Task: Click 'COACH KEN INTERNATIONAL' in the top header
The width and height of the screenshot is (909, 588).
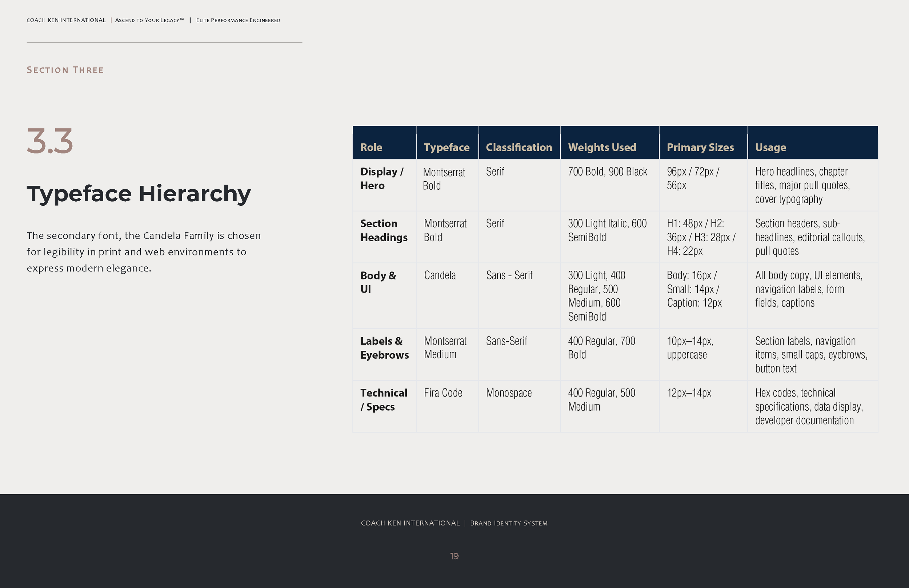Action: tap(66, 20)
